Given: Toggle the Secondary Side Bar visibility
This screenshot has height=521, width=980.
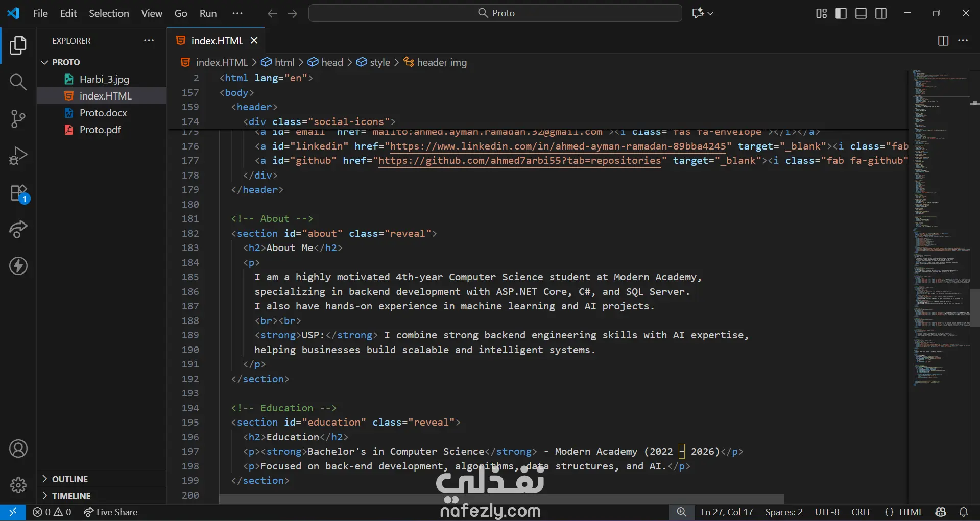Looking at the screenshot, I should coord(881,13).
